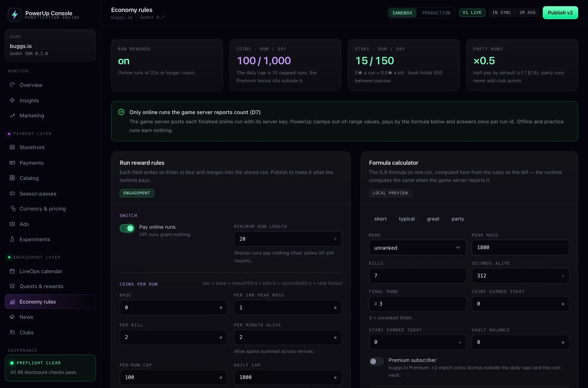The width and height of the screenshot is (588, 388).
Task: Click the Per kill coins field
Action: pyautogui.click(x=173, y=337)
